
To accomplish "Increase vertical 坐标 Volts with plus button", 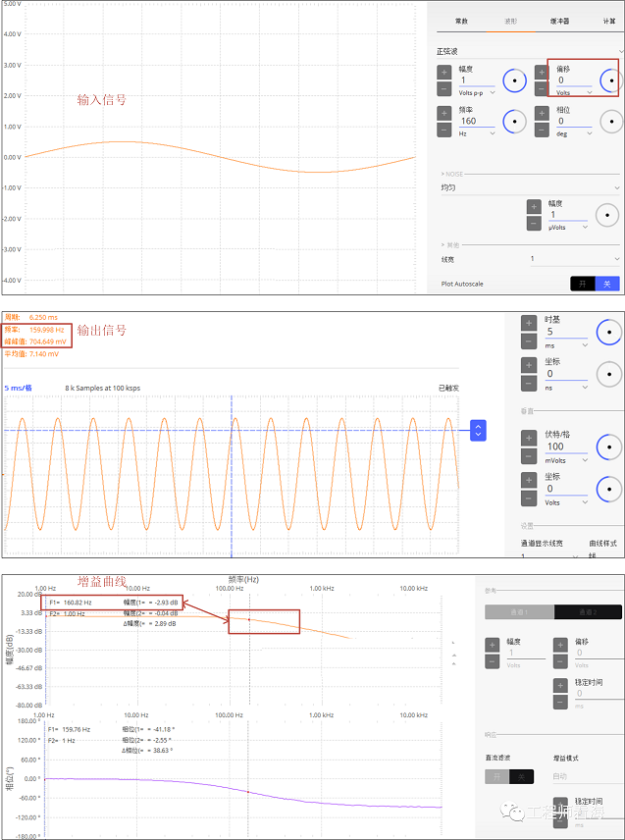I will pyautogui.click(x=529, y=480).
